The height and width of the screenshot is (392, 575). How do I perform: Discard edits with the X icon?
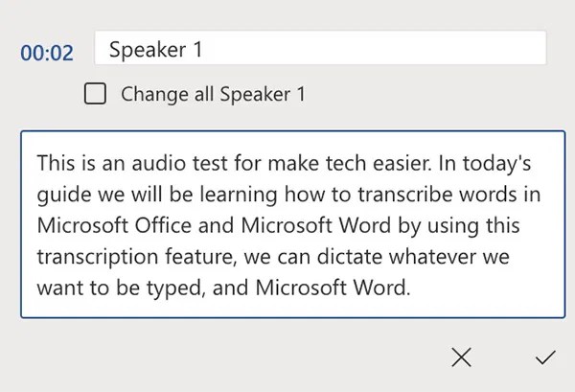[x=461, y=357]
